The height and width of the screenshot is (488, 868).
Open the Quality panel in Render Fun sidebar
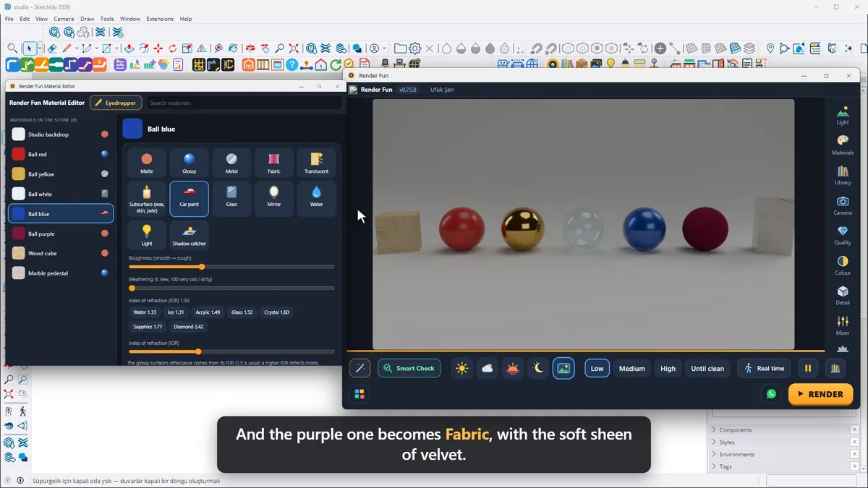843,236
